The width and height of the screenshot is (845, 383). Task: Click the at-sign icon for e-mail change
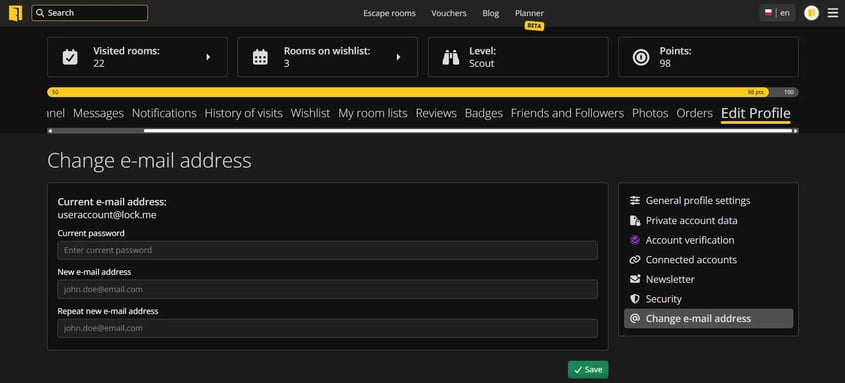pyautogui.click(x=635, y=318)
